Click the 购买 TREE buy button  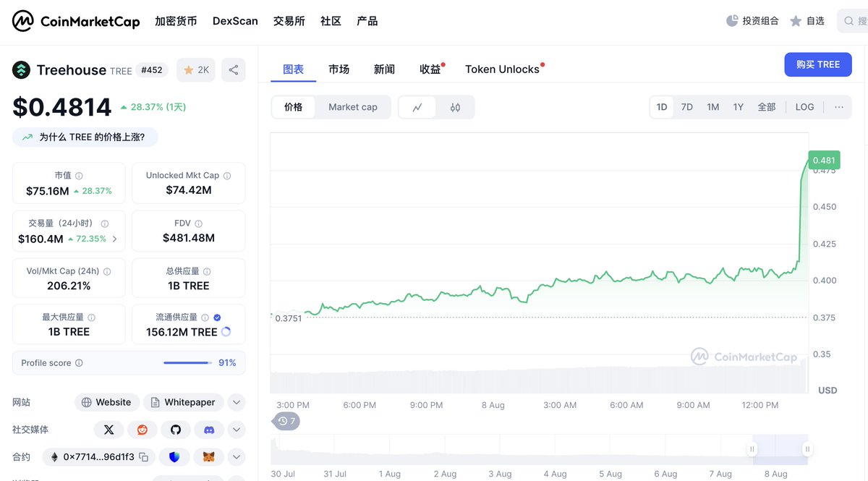click(x=818, y=64)
